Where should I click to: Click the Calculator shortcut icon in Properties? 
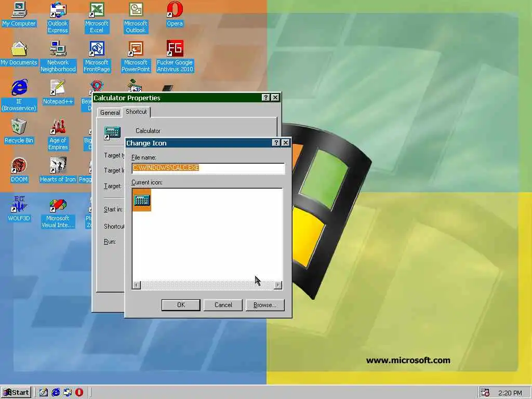[112, 132]
